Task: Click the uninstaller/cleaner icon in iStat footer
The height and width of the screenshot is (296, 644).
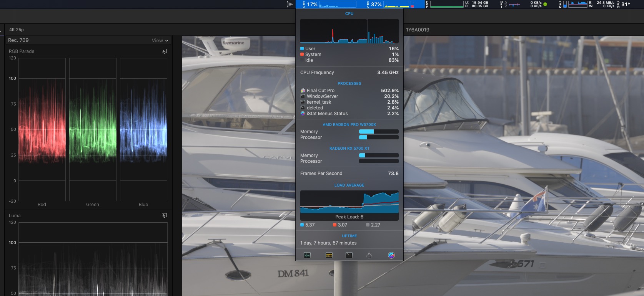Action: pyautogui.click(x=369, y=255)
